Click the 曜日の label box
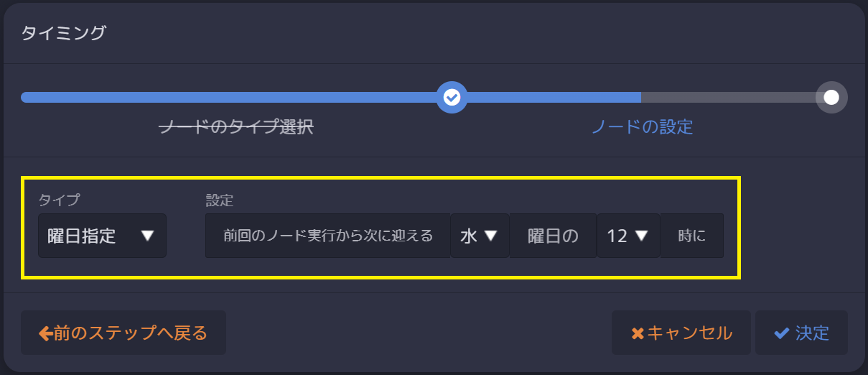The width and height of the screenshot is (868, 375). pyautogui.click(x=553, y=236)
